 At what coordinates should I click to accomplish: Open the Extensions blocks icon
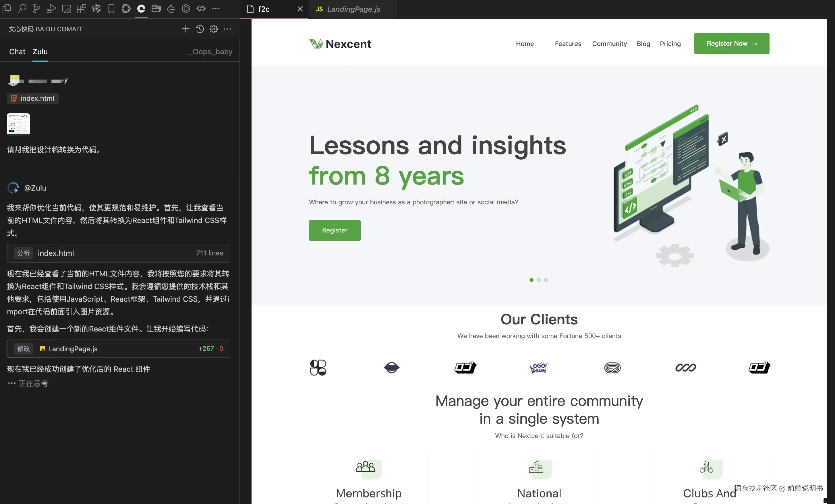click(x=81, y=9)
